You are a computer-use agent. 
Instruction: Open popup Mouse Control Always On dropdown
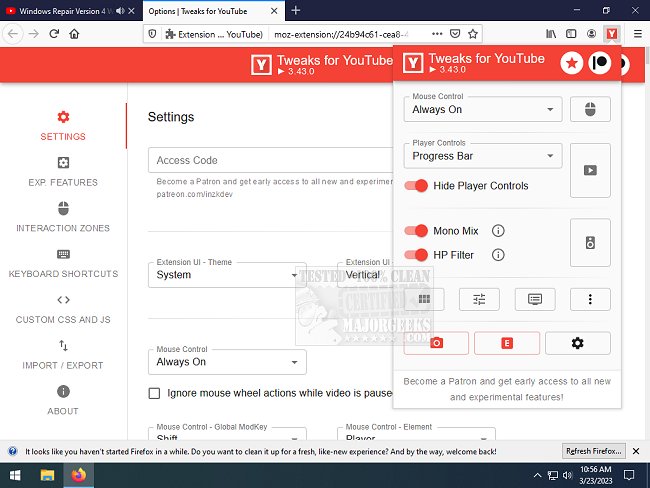click(x=483, y=109)
